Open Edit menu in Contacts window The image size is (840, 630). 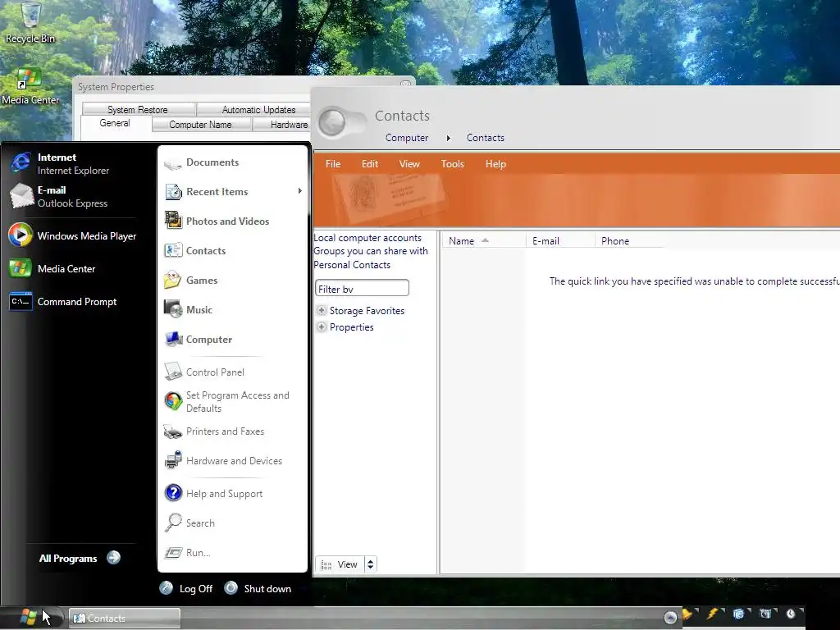(370, 164)
